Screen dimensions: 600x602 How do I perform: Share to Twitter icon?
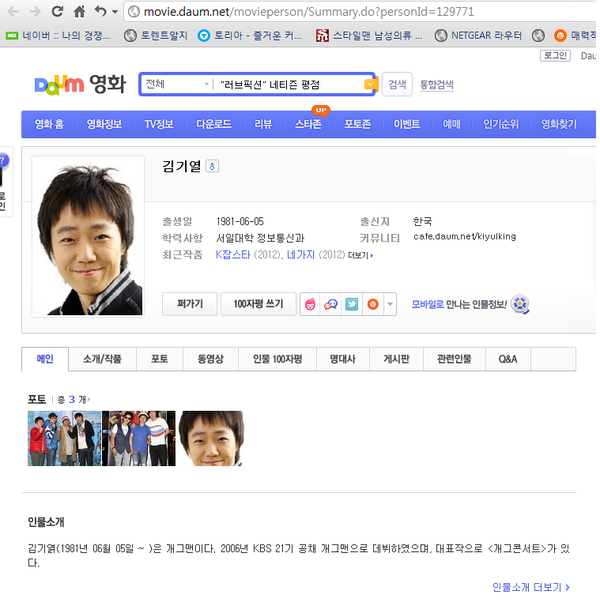[x=352, y=304]
